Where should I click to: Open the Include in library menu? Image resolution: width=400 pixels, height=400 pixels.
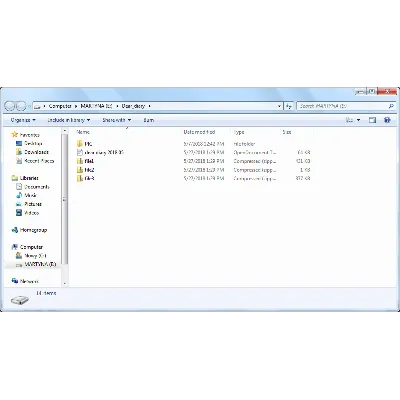(x=69, y=120)
